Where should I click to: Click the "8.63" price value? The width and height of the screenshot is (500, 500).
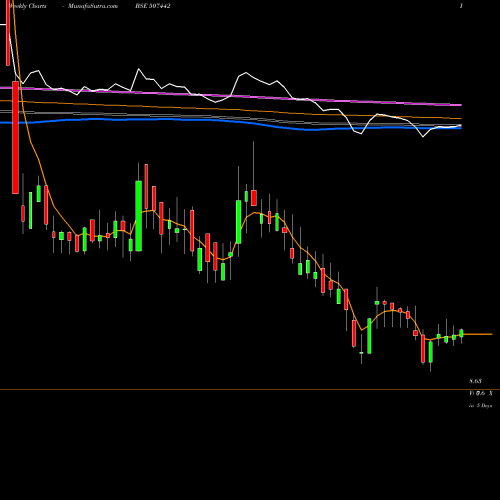[x=475, y=381]
